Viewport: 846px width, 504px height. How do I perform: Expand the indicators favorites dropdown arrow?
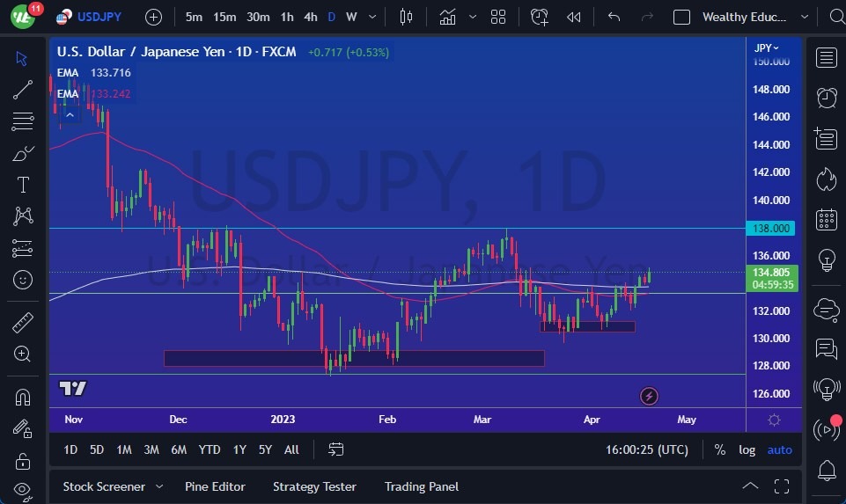click(473, 18)
